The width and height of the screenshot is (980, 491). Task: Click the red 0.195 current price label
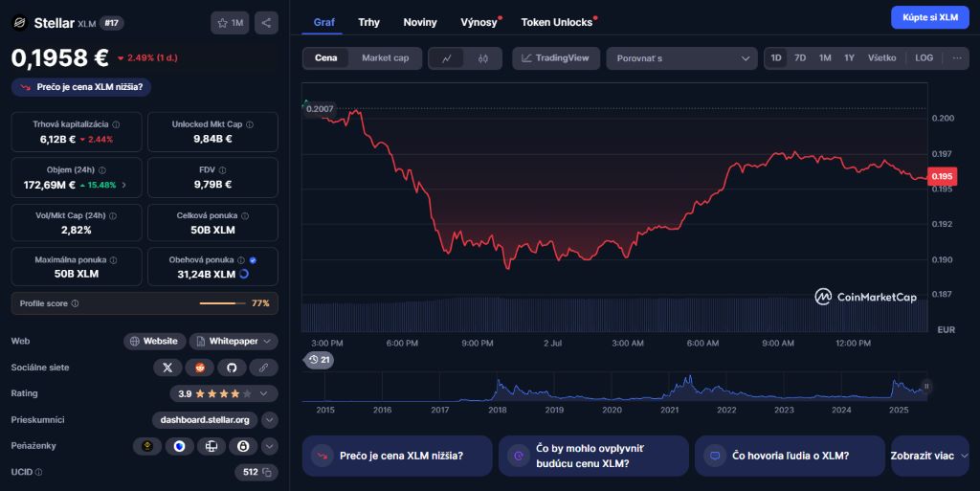[942, 176]
